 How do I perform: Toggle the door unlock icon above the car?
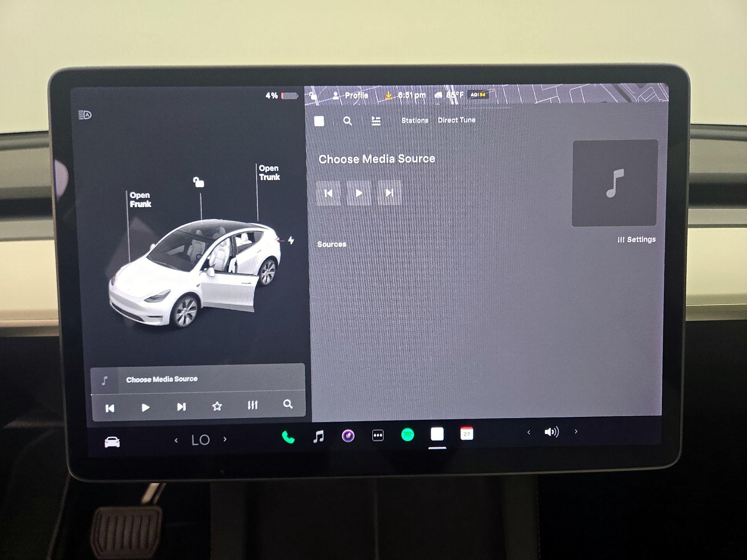coord(198,182)
